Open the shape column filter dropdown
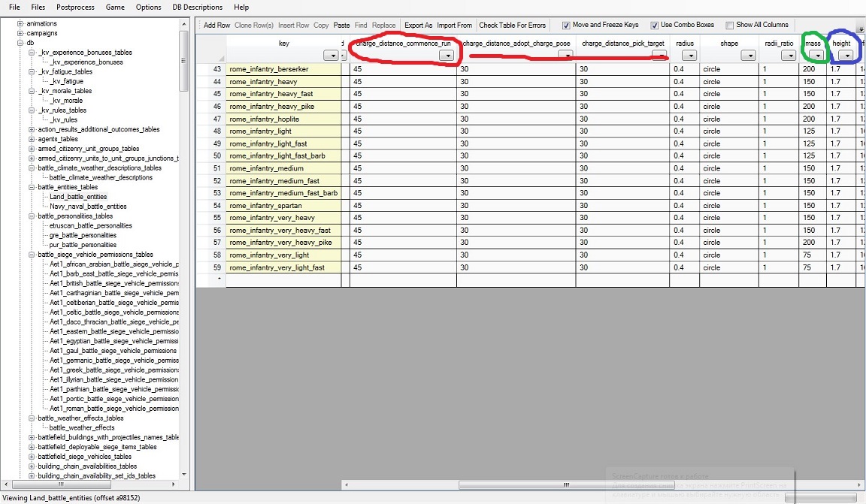The width and height of the screenshot is (866, 504). (x=749, y=55)
